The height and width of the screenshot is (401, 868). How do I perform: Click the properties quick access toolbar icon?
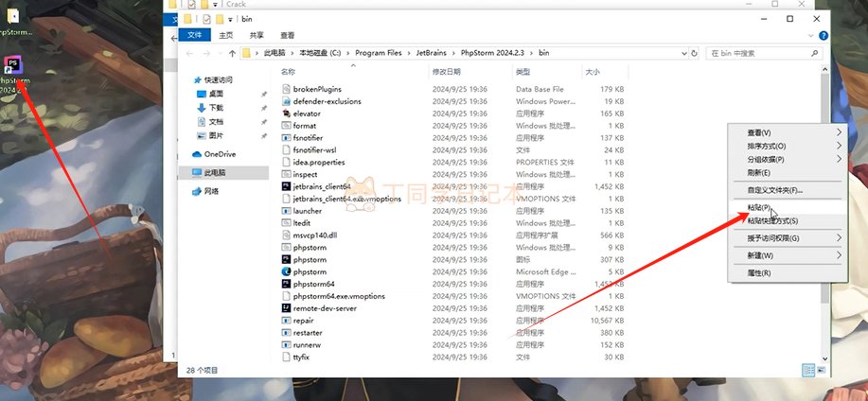click(206, 19)
